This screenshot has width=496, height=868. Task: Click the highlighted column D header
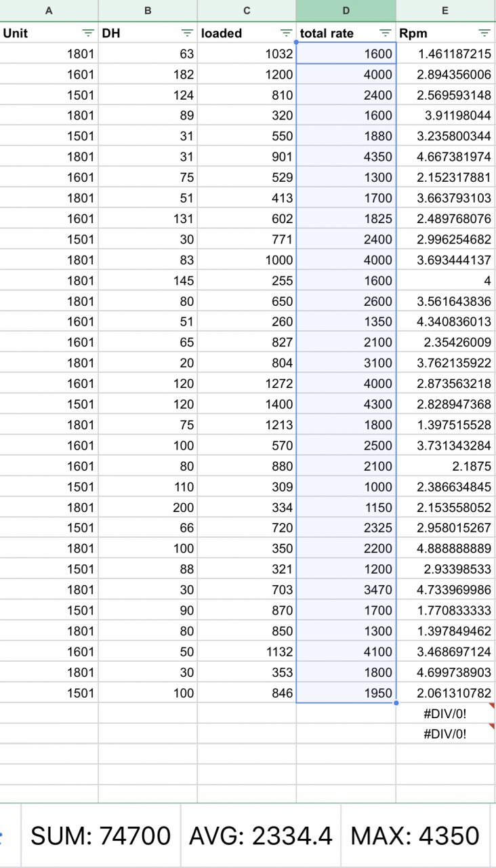pyautogui.click(x=346, y=11)
